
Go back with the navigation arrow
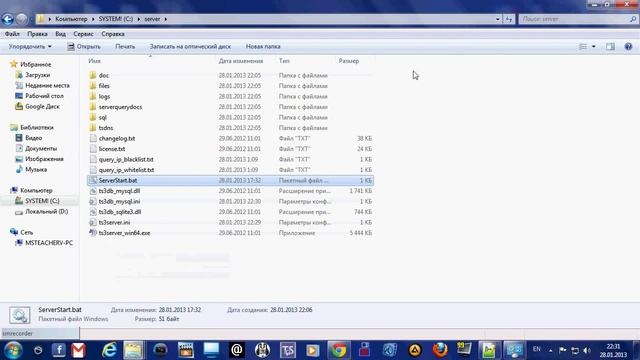coord(7,19)
